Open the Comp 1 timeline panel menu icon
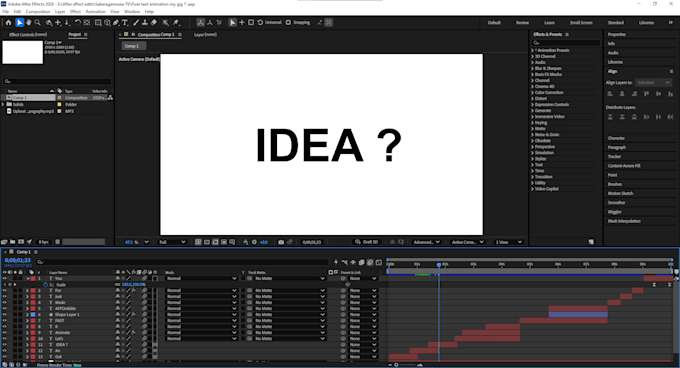The width and height of the screenshot is (680, 368). click(x=36, y=252)
